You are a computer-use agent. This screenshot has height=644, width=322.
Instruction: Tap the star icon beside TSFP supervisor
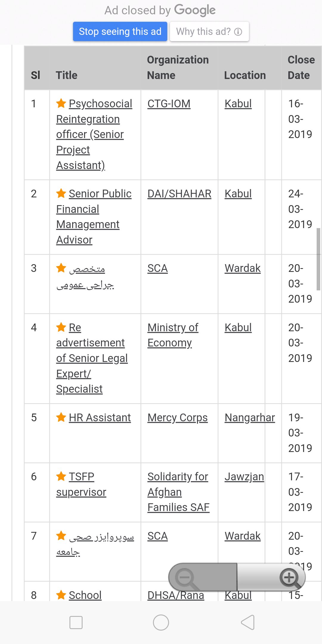[61, 476]
